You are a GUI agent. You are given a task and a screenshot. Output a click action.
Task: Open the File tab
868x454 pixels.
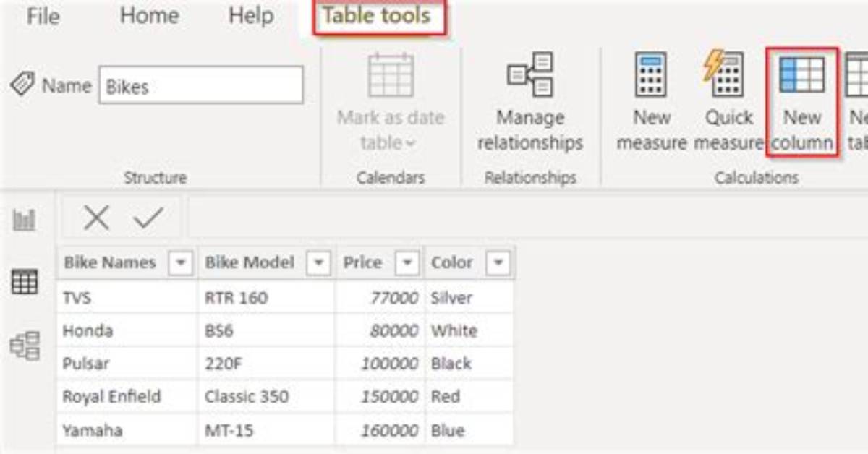[43, 16]
